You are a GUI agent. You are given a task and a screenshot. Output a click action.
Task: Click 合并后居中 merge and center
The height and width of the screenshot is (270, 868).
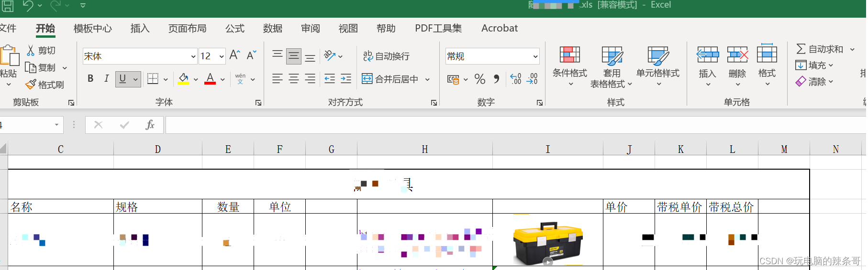[390, 79]
